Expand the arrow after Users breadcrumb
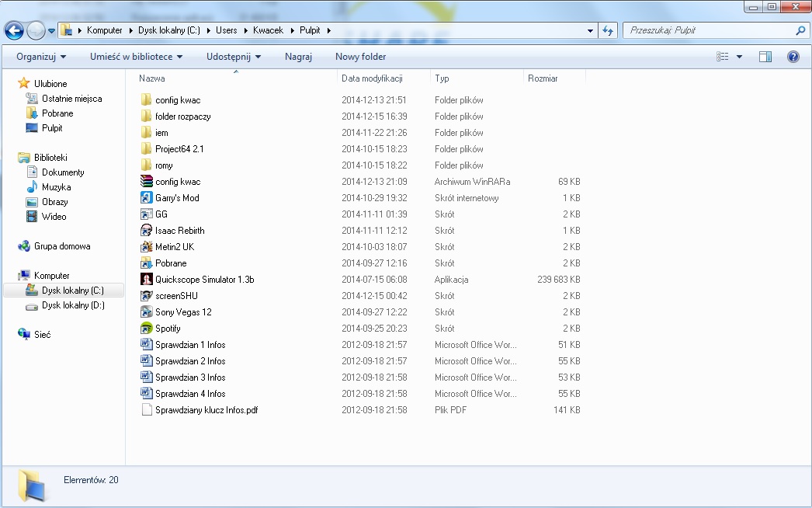This screenshot has width=812, height=508. [245, 30]
